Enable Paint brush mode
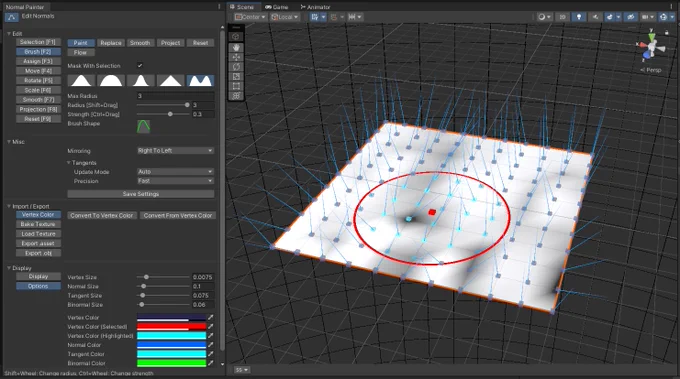This screenshot has height=379, width=680. (x=81, y=43)
